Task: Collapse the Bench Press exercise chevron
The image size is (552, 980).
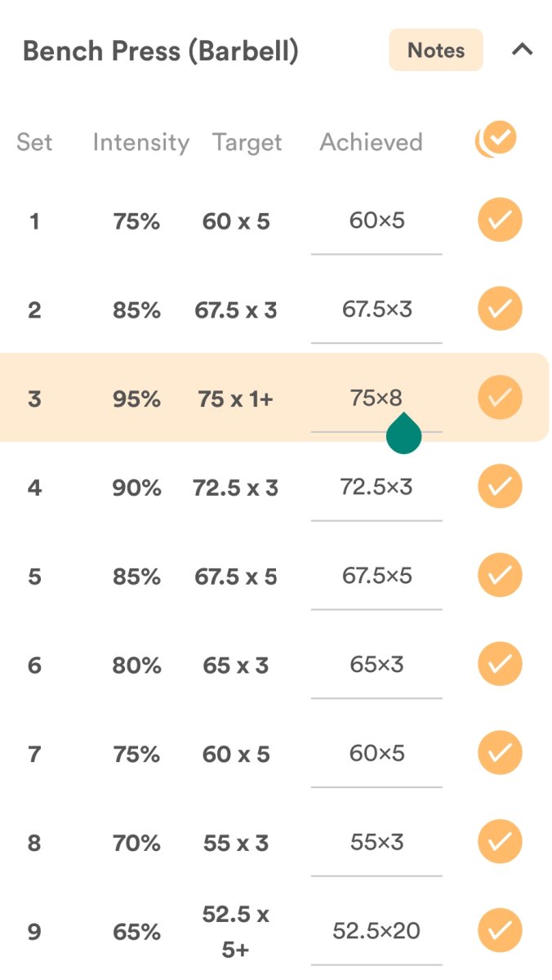Action: click(522, 50)
